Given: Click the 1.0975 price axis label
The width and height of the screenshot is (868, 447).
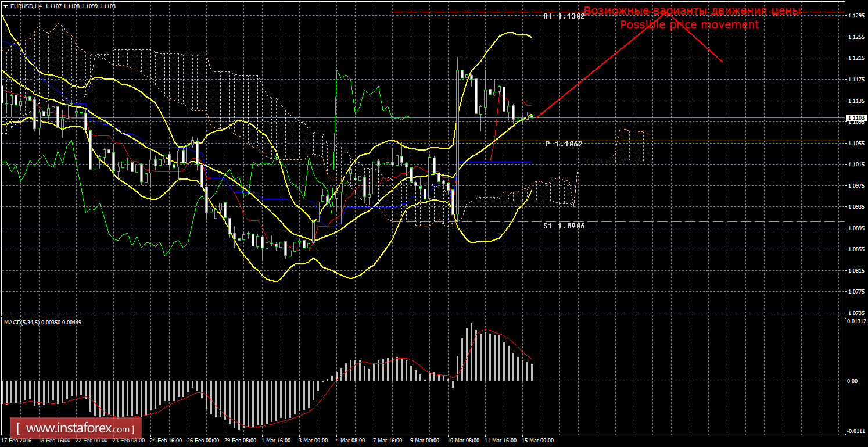Looking at the screenshot, I should pos(856,186).
